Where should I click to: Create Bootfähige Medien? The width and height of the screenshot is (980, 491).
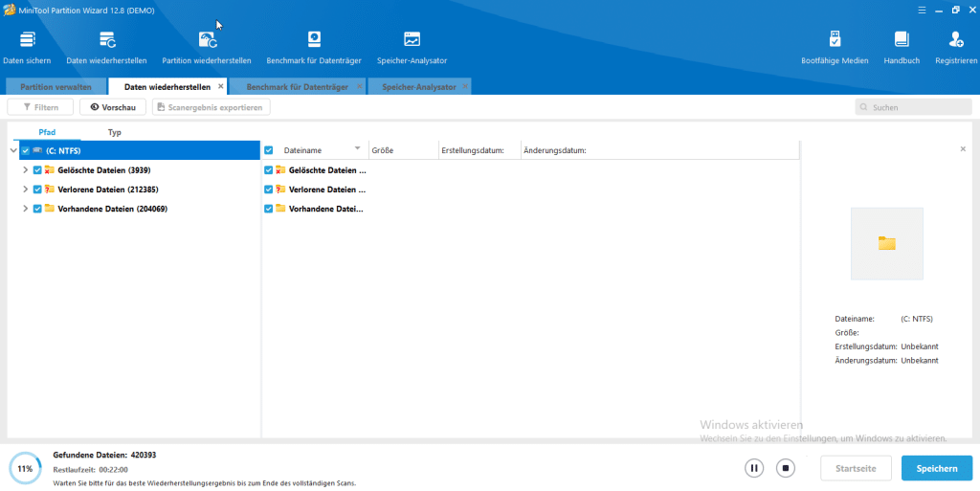[835, 49]
